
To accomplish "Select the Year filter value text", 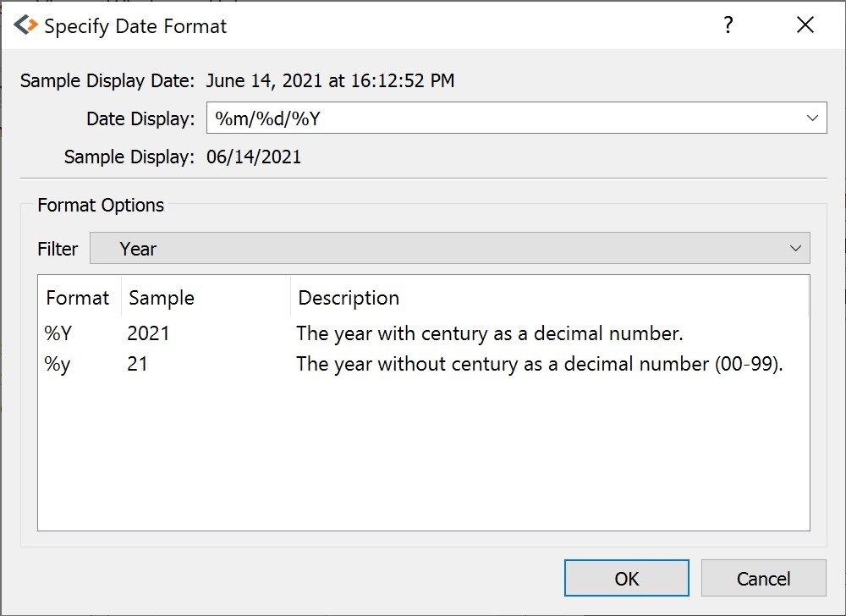I will (x=140, y=248).
